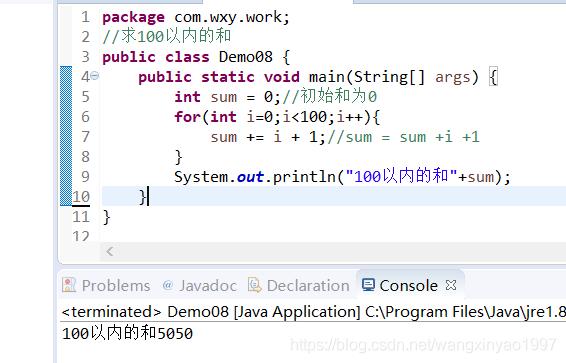
Task: Click the editor's horizontal scroll left arrow
Action: click(x=110, y=251)
